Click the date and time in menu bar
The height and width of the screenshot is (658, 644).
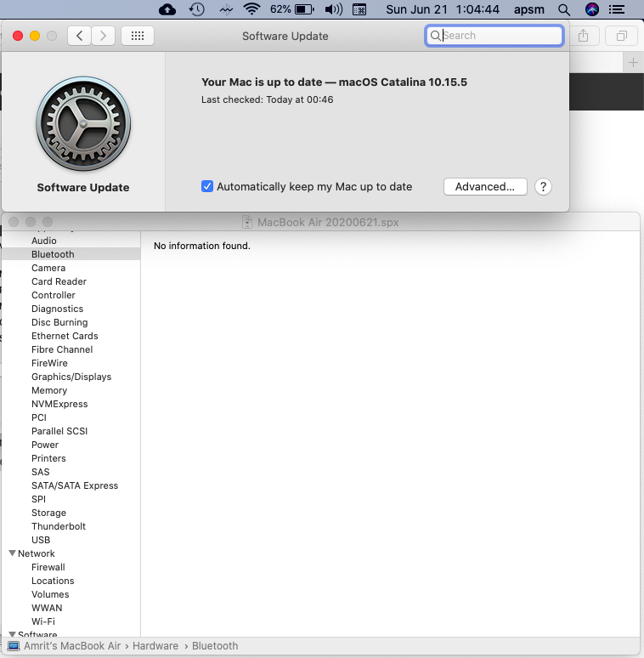click(x=443, y=9)
